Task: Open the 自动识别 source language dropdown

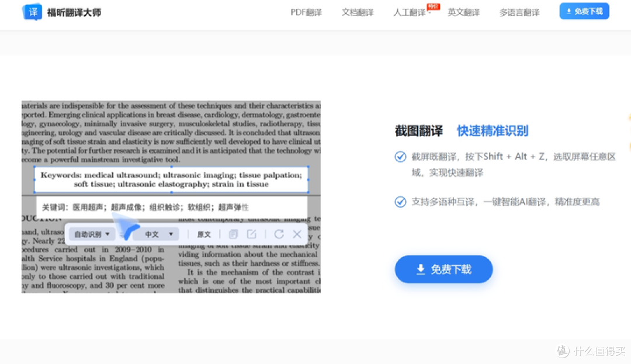Action: (92, 234)
